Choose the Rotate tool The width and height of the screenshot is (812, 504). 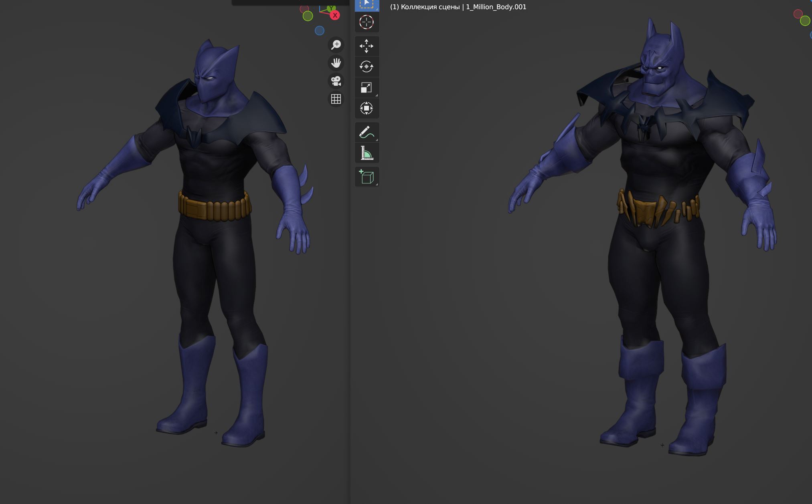pos(367,67)
